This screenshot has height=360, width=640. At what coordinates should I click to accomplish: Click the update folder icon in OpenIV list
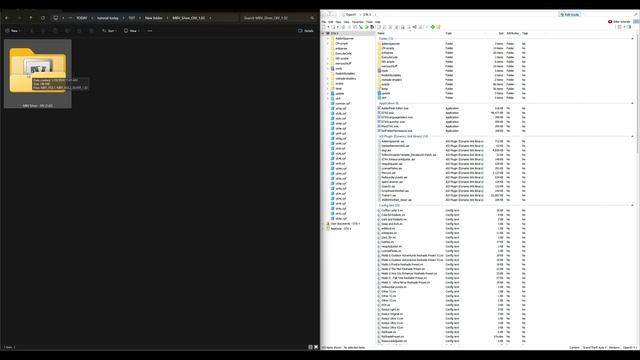point(380,93)
